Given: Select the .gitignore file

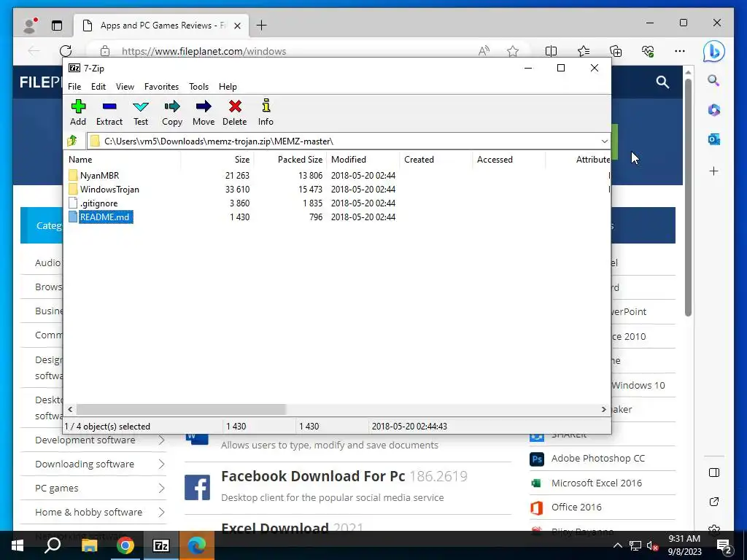Looking at the screenshot, I should click(x=98, y=203).
